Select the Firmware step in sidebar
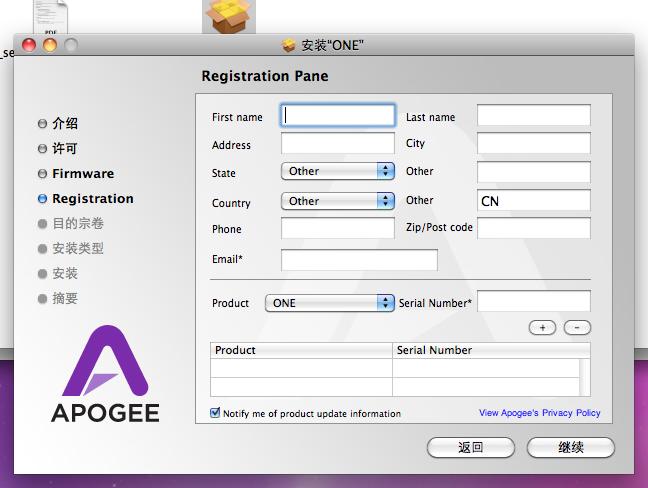 (76, 174)
